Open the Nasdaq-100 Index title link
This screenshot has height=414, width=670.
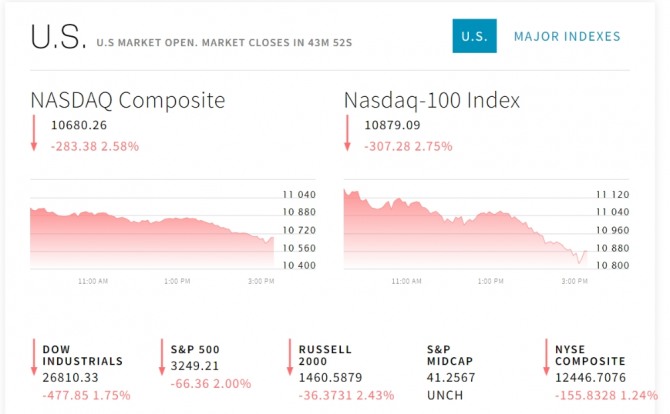(431, 101)
